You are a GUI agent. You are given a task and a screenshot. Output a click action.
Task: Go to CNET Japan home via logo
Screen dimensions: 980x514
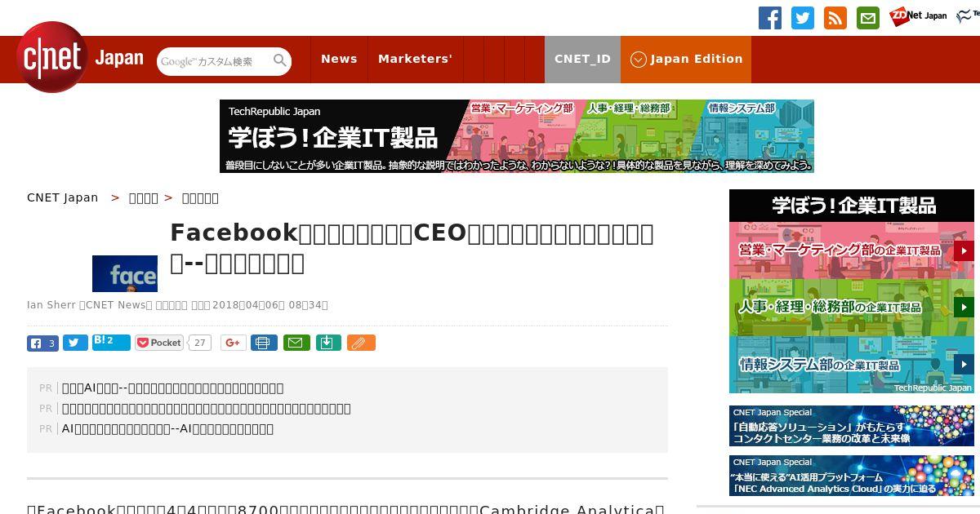tap(80, 58)
